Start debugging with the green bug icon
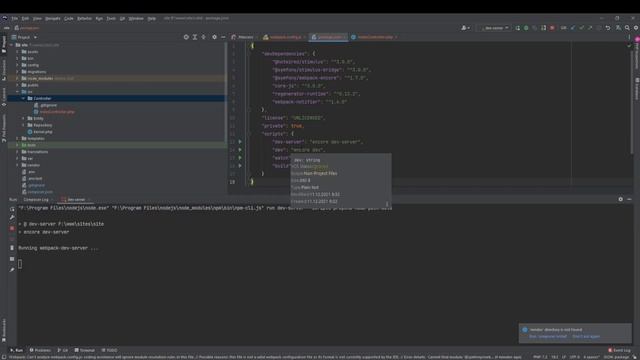The height and width of the screenshot is (360, 640). pos(526,28)
